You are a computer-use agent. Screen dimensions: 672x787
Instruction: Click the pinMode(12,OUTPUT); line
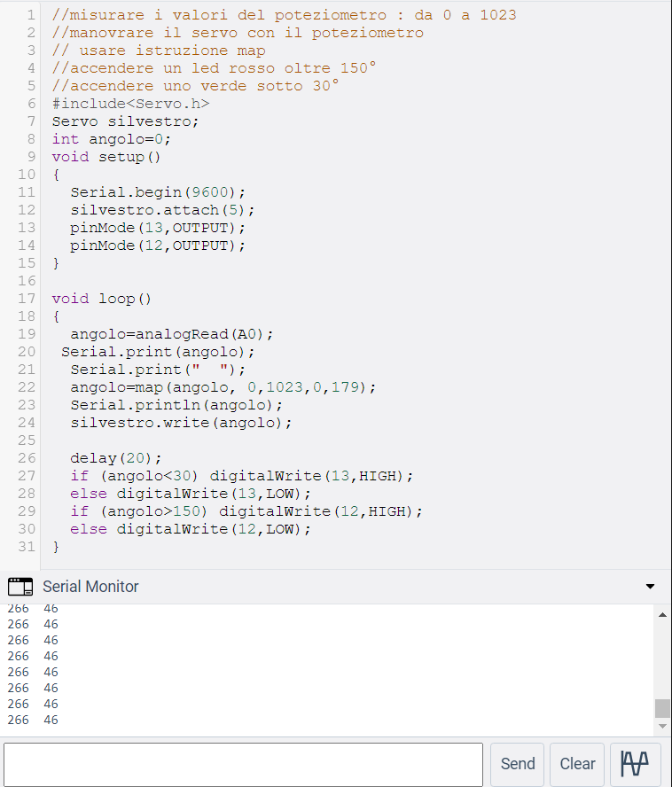point(158,245)
